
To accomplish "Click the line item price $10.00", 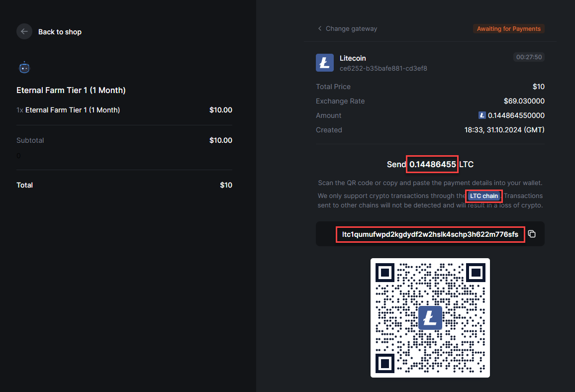I will point(221,110).
